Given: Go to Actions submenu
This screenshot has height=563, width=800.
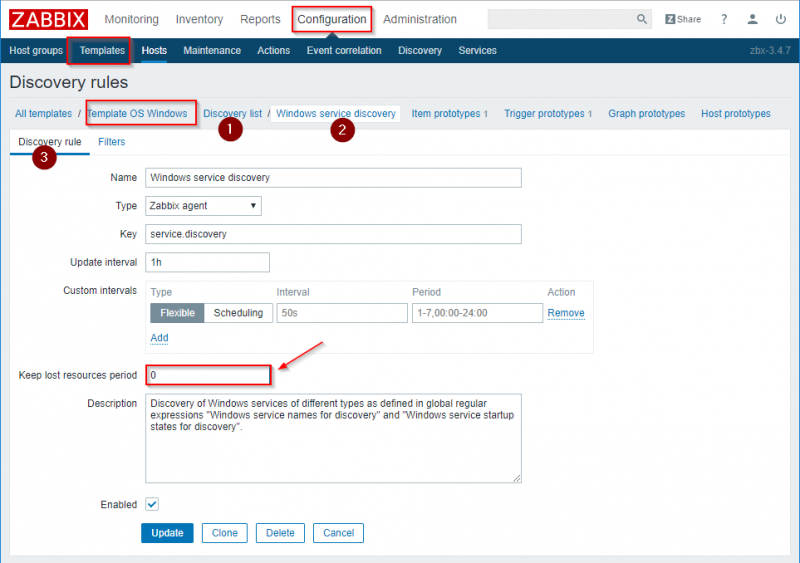Looking at the screenshot, I should pyautogui.click(x=273, y=51).
